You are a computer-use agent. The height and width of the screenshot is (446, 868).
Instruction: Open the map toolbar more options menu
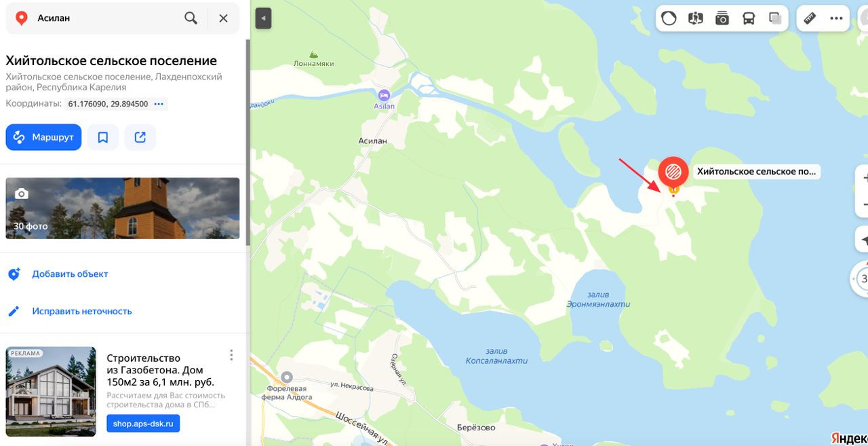(x=836, y=18)
